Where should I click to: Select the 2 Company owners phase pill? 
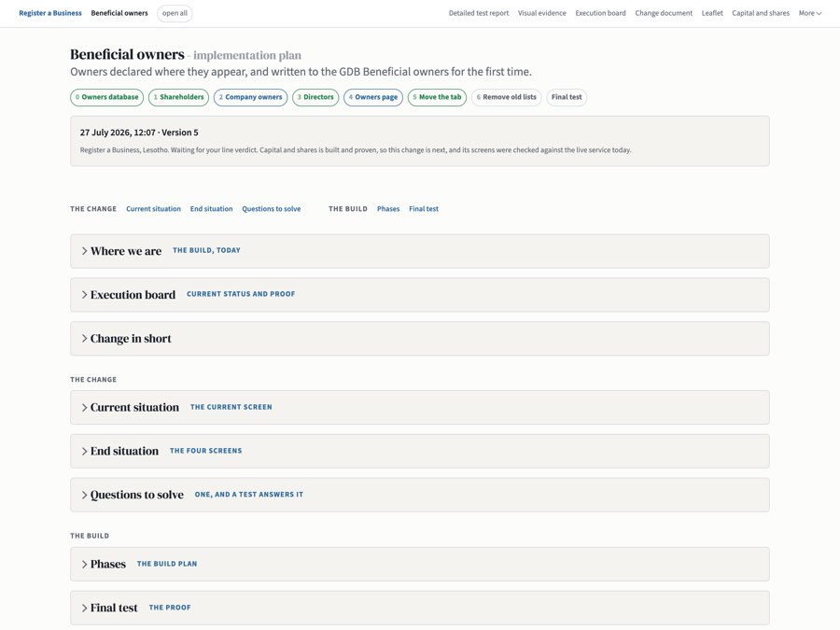coord(250,97)
